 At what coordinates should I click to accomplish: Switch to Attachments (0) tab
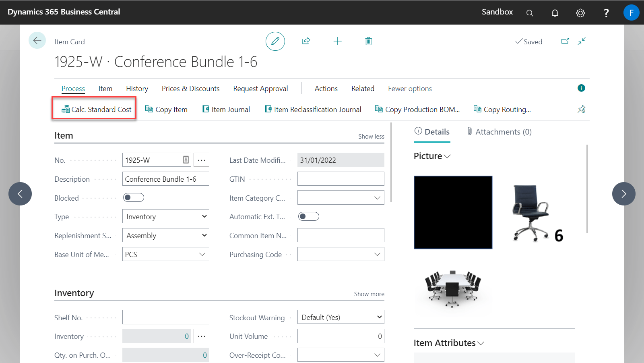[499, 132]
